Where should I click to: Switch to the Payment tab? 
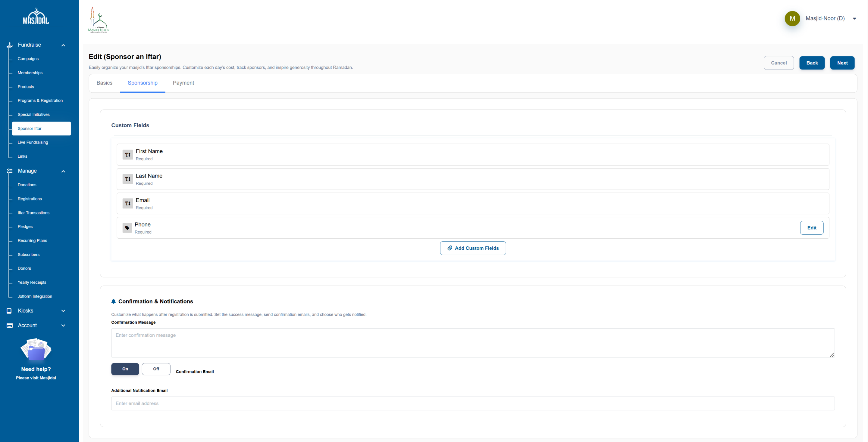click(183, 83)
